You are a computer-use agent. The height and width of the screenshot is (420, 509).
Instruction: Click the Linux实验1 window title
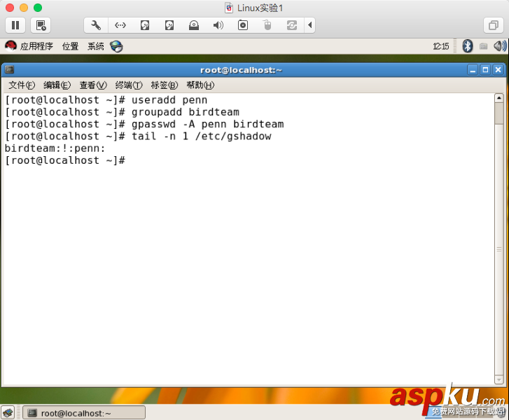point(260,8)
